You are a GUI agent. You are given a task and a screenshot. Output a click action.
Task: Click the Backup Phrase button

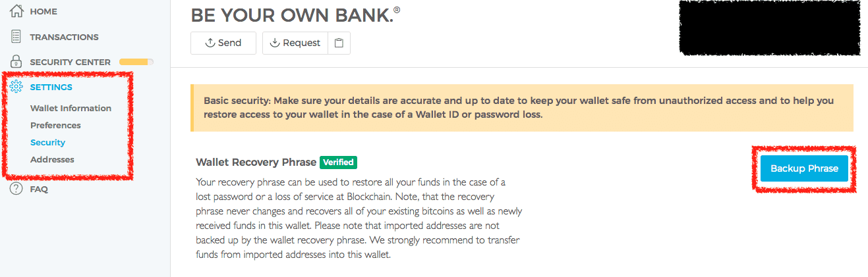(804, 168)
